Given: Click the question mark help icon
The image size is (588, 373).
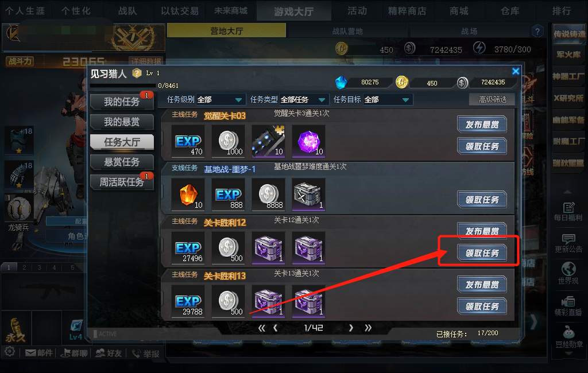Looking at the screenshot, I should pos(537,31).
